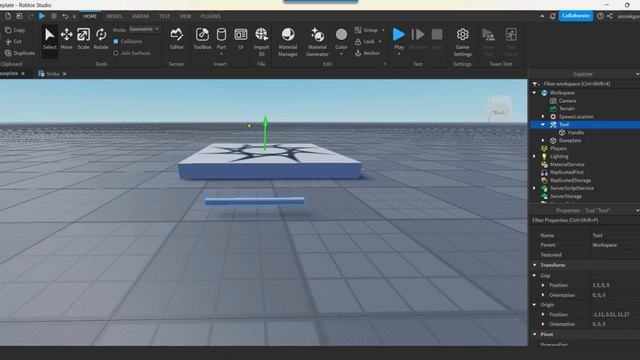This screenshot has height=360, width=640.
Task: Click the Name property value Tool
Action: point(598,235)
